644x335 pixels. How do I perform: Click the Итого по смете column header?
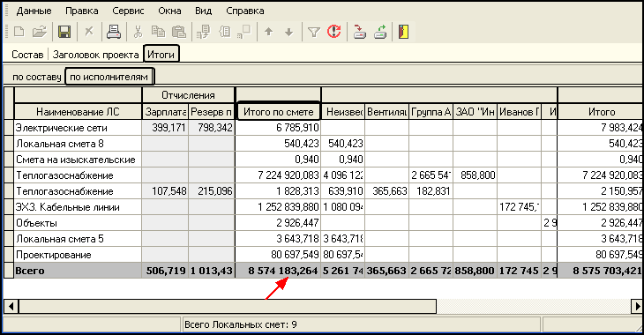[x=278, y=112]
